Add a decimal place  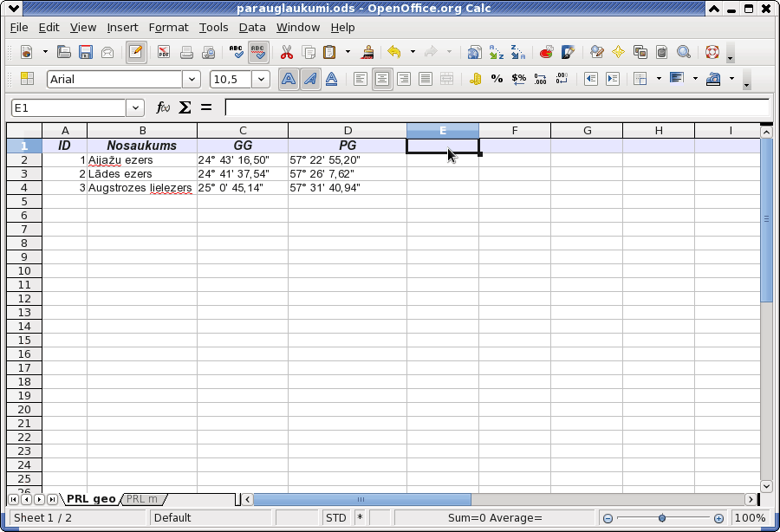pyautogui.click(x=540, y=79)
